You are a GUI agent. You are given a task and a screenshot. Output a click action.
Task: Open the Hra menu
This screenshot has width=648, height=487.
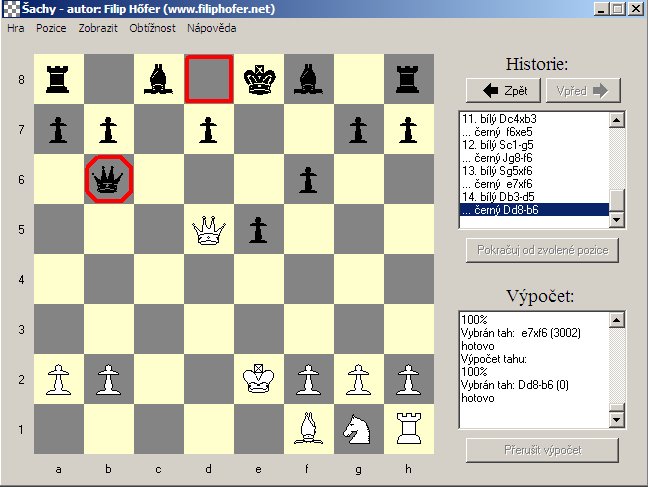[x=16, y=28]
